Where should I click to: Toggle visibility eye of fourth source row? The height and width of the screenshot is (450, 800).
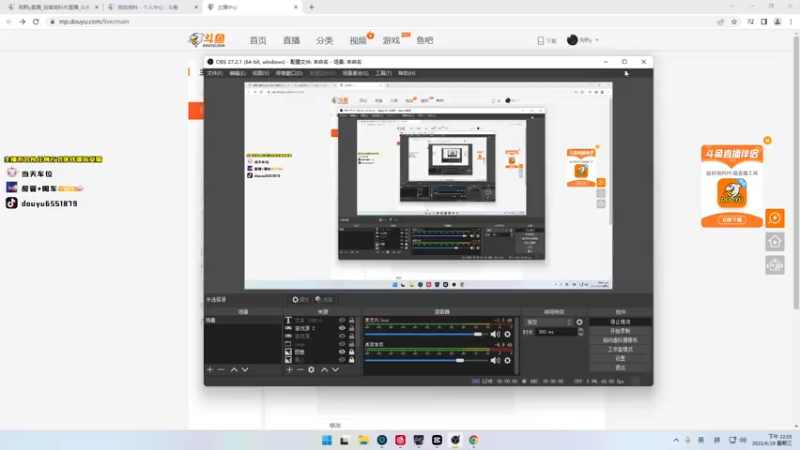342,344
